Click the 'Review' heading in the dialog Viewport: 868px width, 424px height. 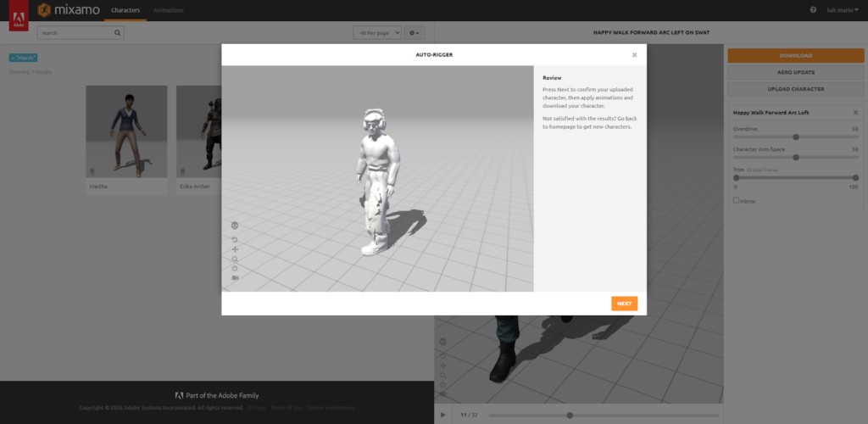552,77
